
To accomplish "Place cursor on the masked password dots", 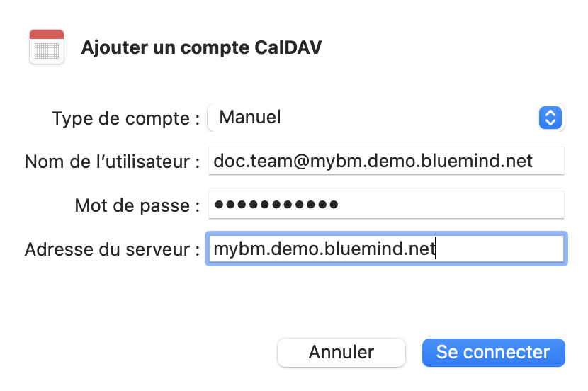I will 276,205.
